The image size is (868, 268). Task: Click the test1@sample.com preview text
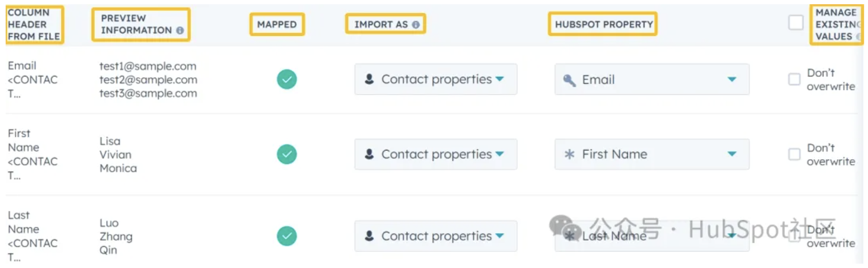148,66
